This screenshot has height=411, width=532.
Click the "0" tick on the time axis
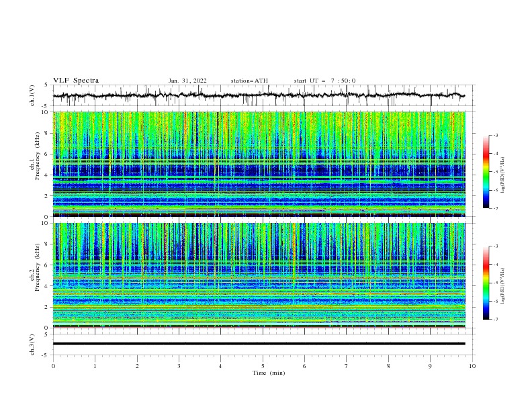point(53,366)
